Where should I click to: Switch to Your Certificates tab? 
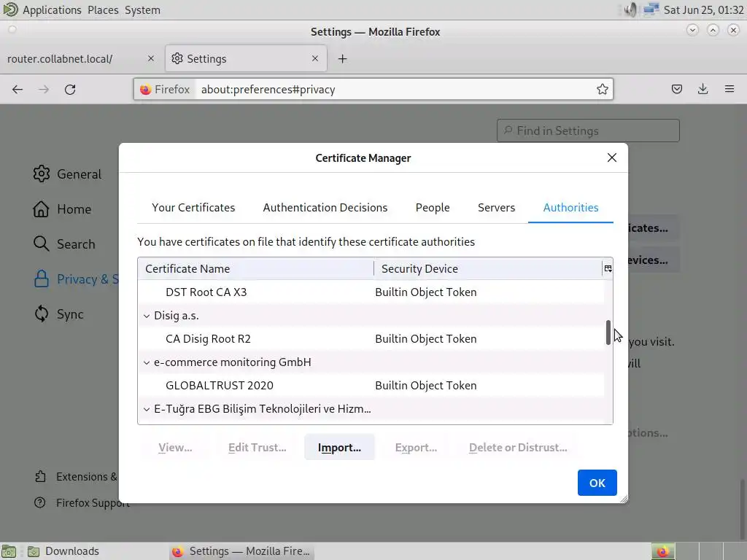coord(193,208)
